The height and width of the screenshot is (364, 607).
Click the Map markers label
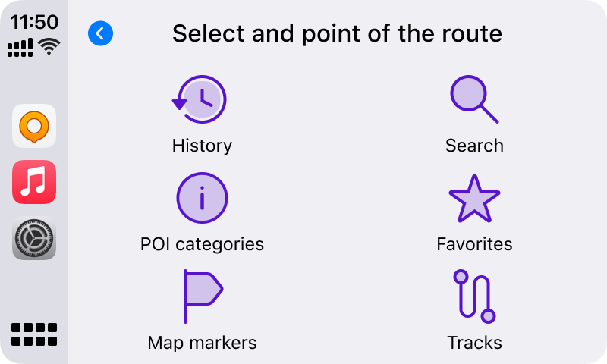tap(202, 343)
